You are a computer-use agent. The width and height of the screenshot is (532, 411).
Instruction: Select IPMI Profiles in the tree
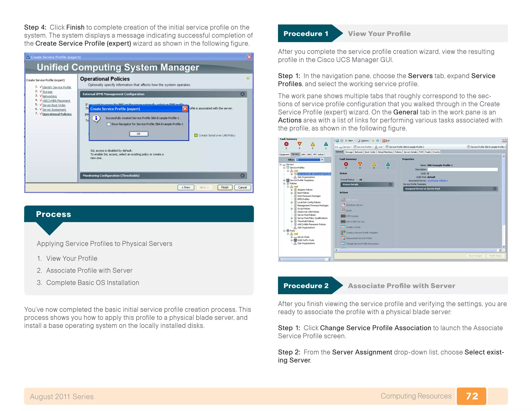tap(303, 199)
